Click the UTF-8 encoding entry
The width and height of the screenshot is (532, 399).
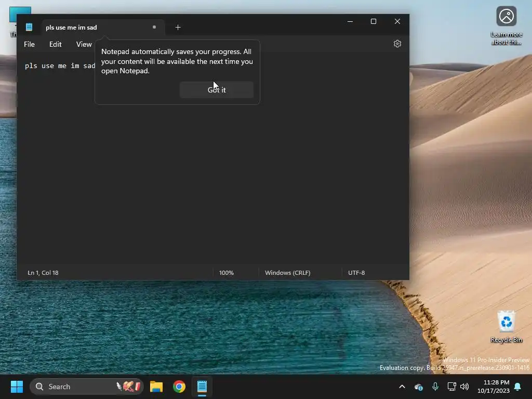click(356, 273)
